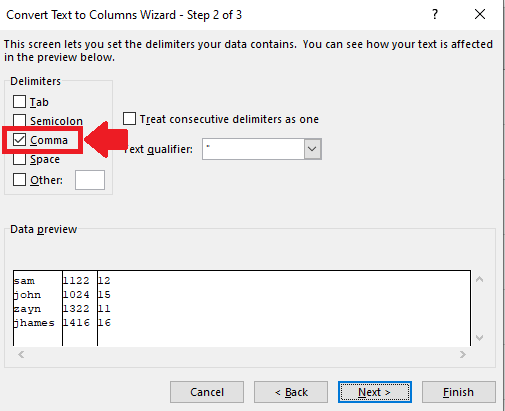
Task: Click the preview scroll up arrow
Action: 479,279
